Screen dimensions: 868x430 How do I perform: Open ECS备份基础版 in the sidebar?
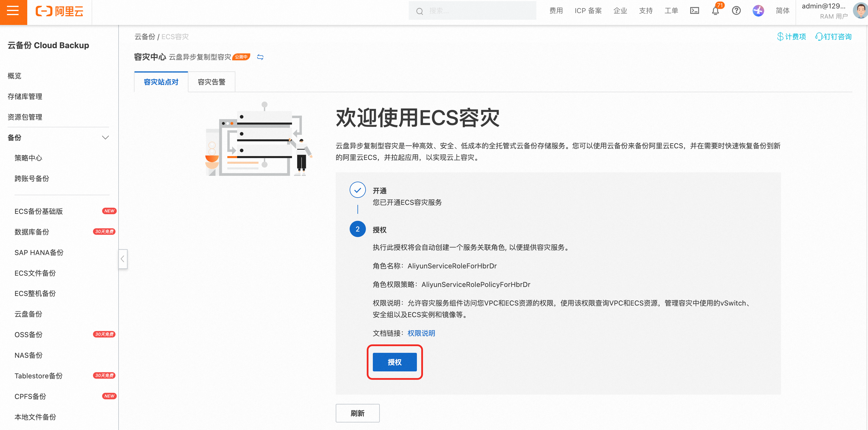[38, 211]
